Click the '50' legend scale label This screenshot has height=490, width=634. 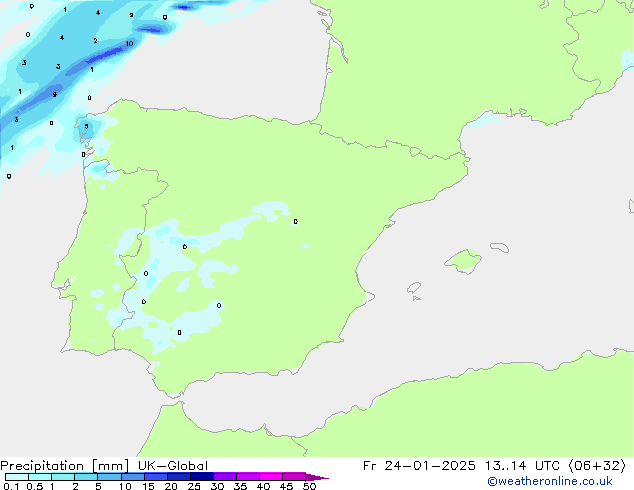(309, 486)
